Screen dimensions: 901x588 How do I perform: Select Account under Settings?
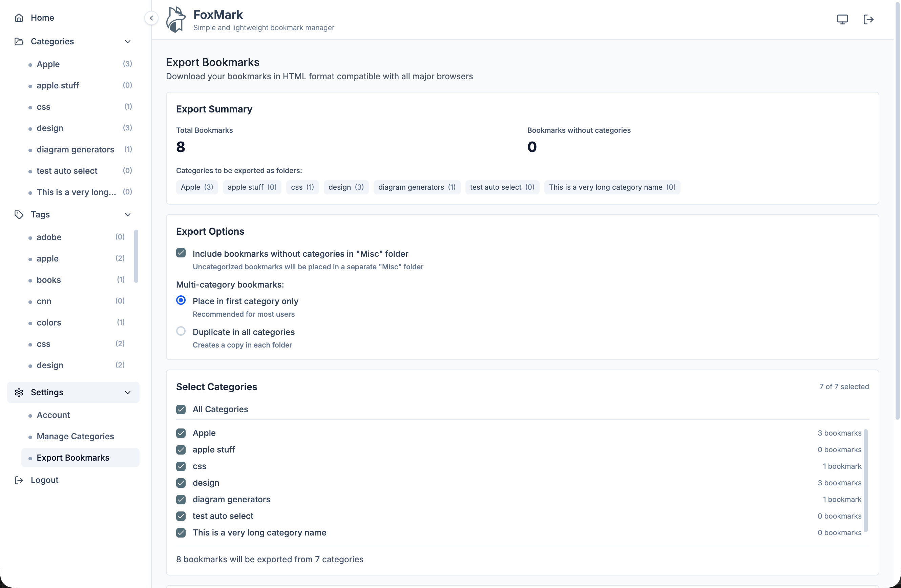point(53,415)
